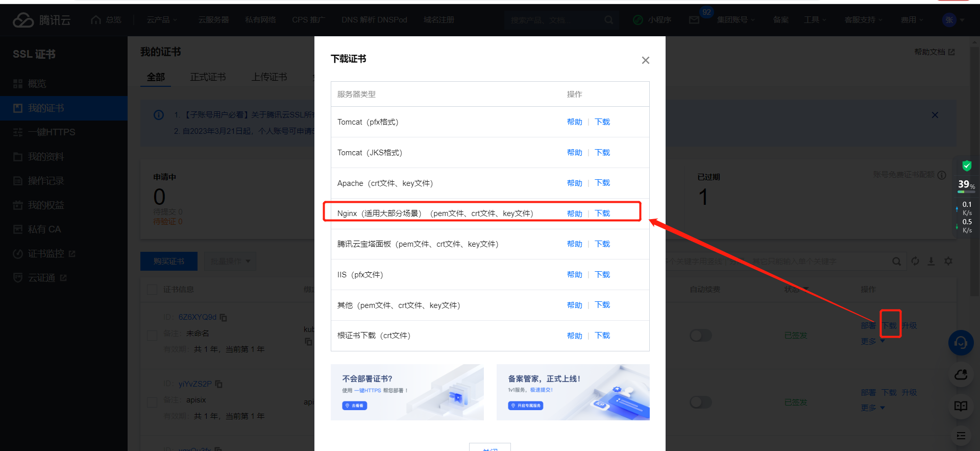Expand the 批量操作 dropdown
980x451 pixels.
[x=230, y=261]
